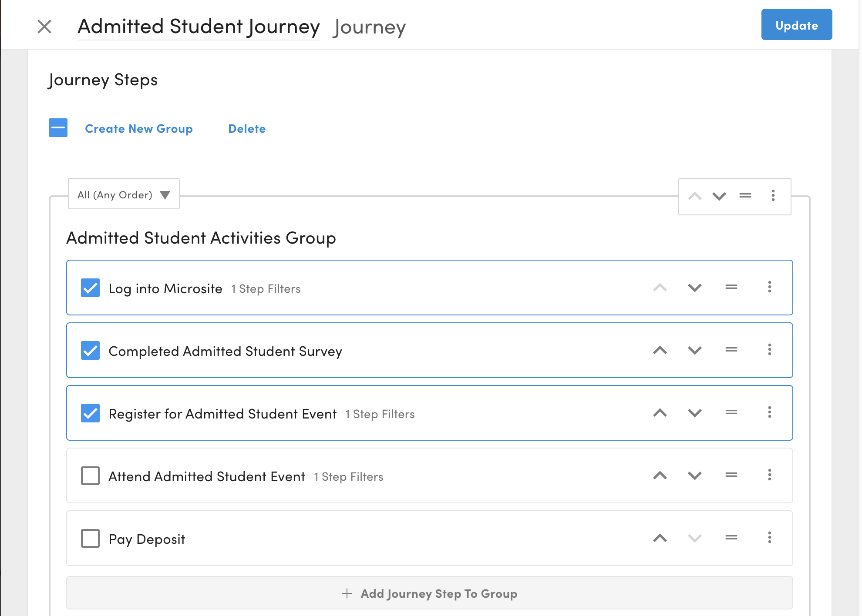Open group-level three-dot options menu
This screenshot has height=616, width=862.
coord(773,196)
